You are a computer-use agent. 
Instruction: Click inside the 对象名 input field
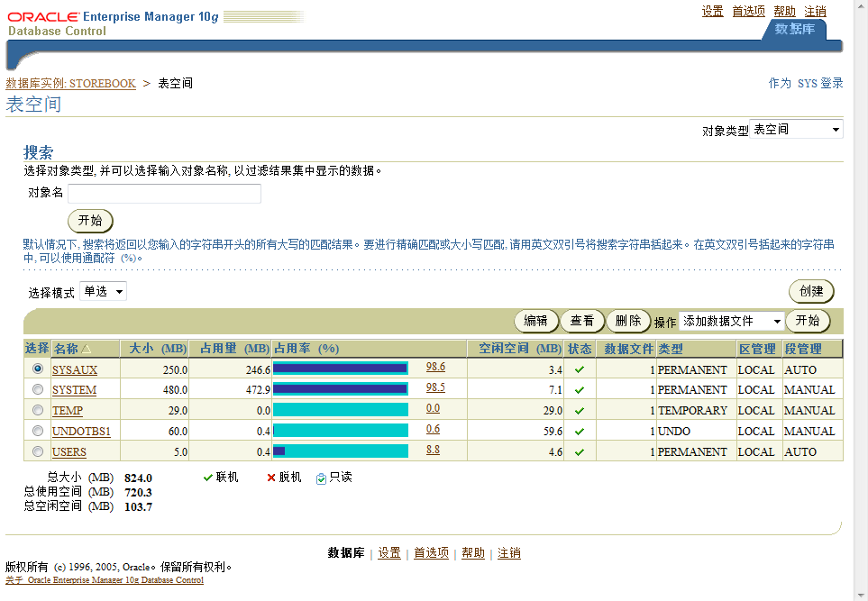coord(162,193)
